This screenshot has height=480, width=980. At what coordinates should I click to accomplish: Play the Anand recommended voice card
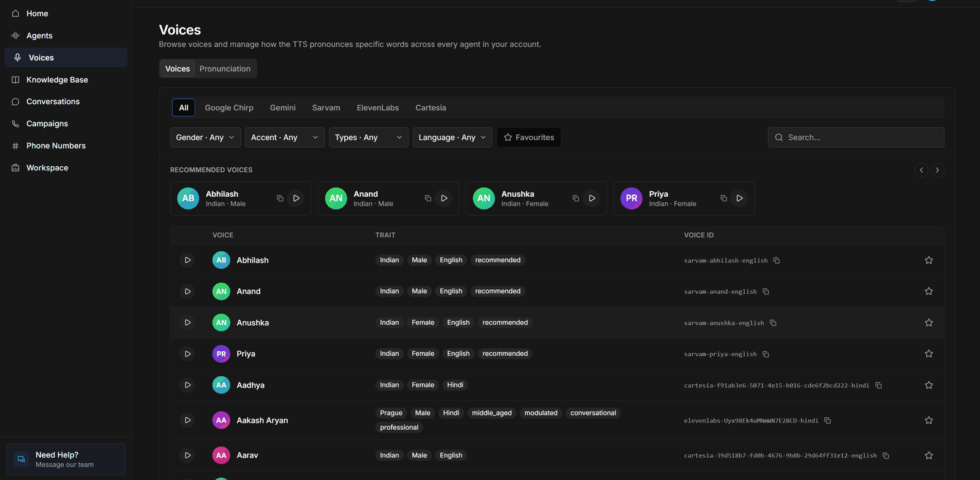(444, 198)
